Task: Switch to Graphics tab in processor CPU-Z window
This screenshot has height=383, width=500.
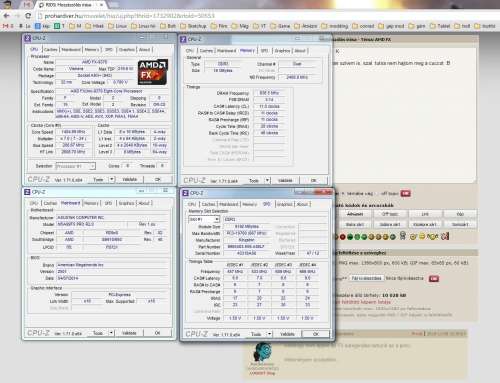Action: click(x=127, y=49)
